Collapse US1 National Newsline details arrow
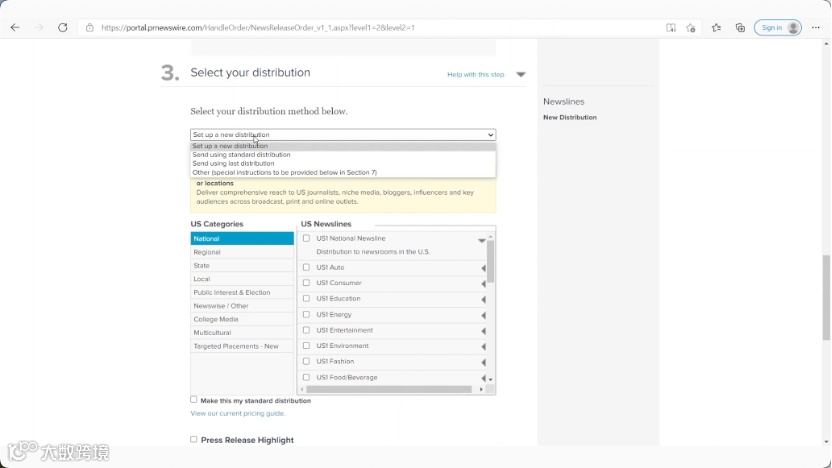Screen dimensions: 832x468 click(481, 240)
